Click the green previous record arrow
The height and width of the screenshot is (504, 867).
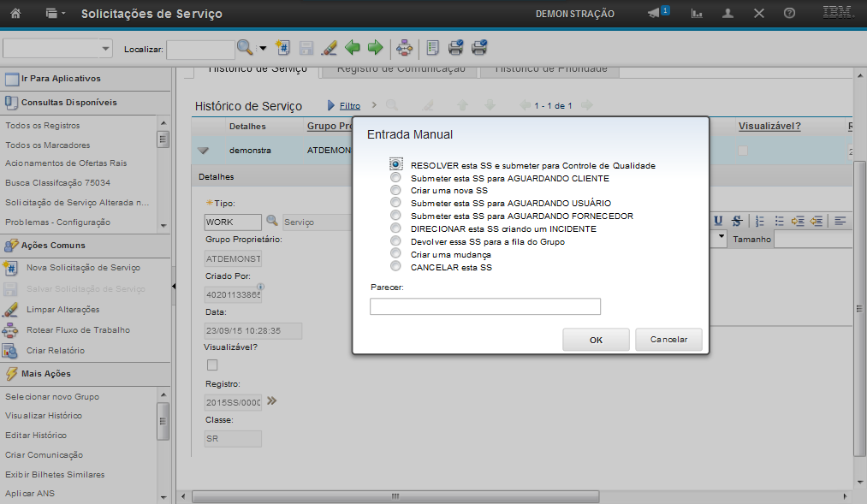[352, 48]
